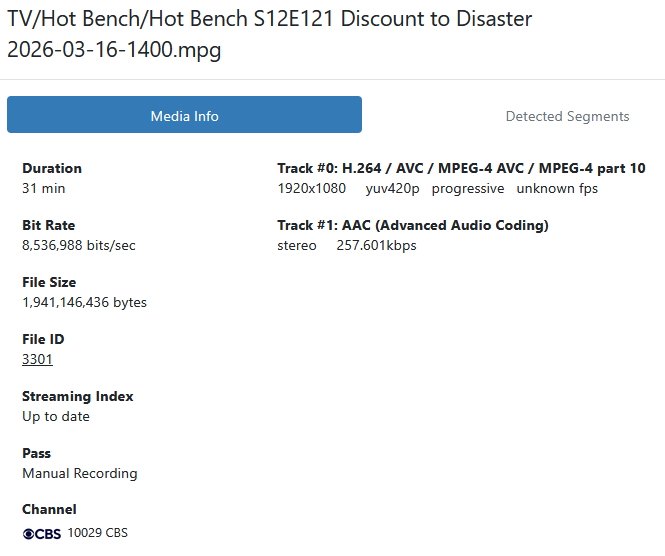Select the Duration label

pos(52,168)
